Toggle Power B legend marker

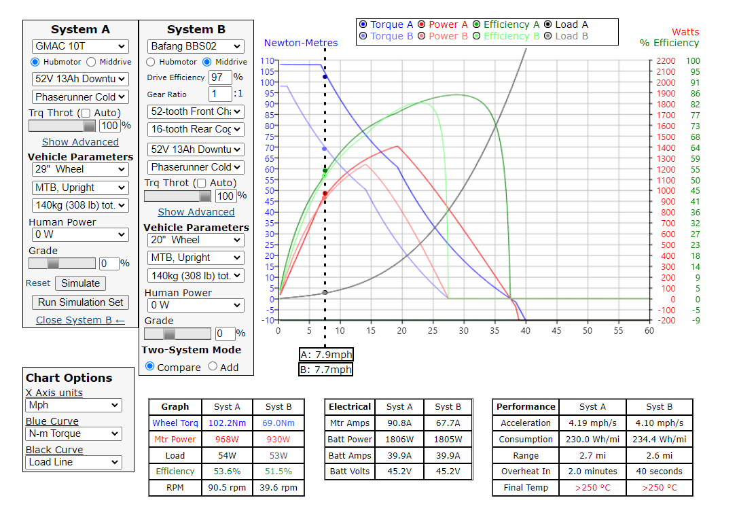(422, 36)
